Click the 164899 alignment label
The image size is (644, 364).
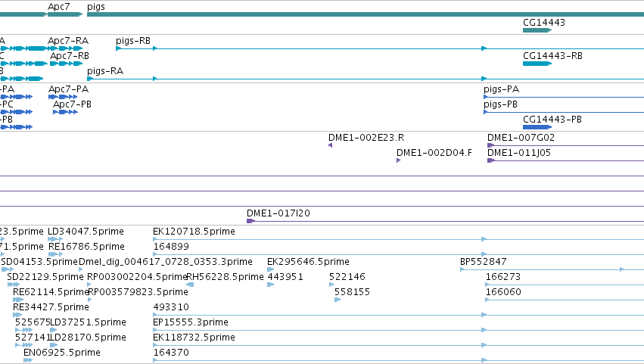coord(171,247)
